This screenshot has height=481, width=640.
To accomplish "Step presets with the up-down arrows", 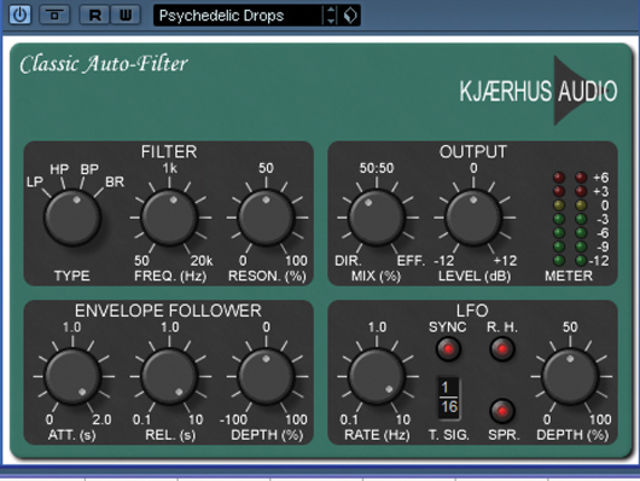I will tap(330, 16).
